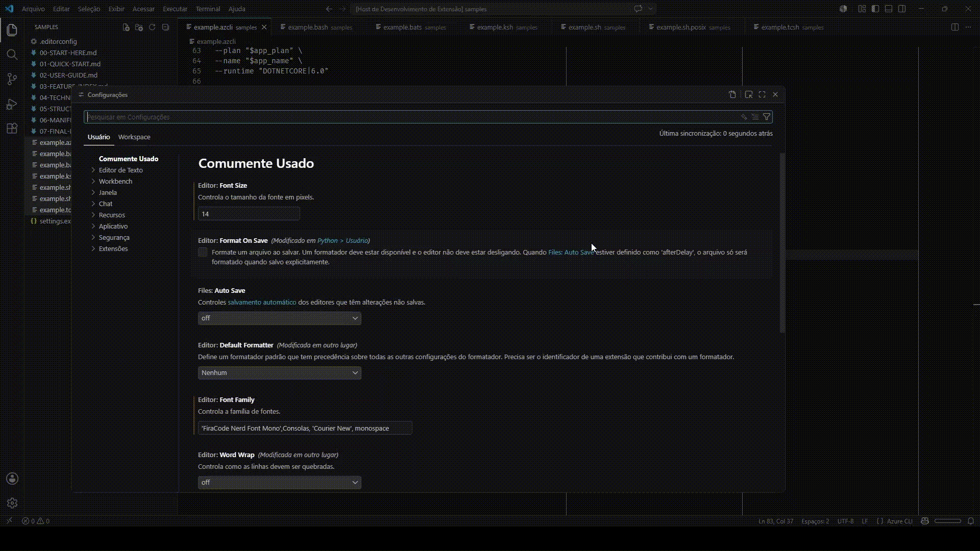Image resolution: width=980 pixels, height=551 pixels.
Task: Expand Editor de Texto settings section
Action: [x=93, y=170]
